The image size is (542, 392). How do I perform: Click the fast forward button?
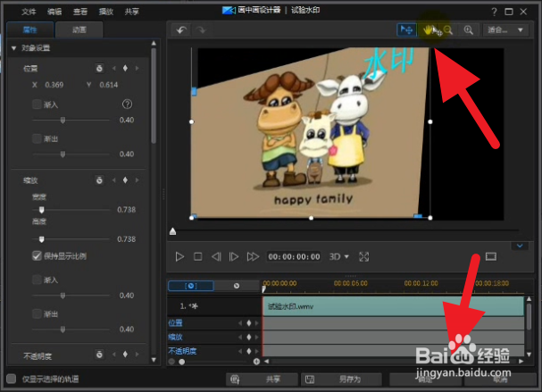(253, 257)
